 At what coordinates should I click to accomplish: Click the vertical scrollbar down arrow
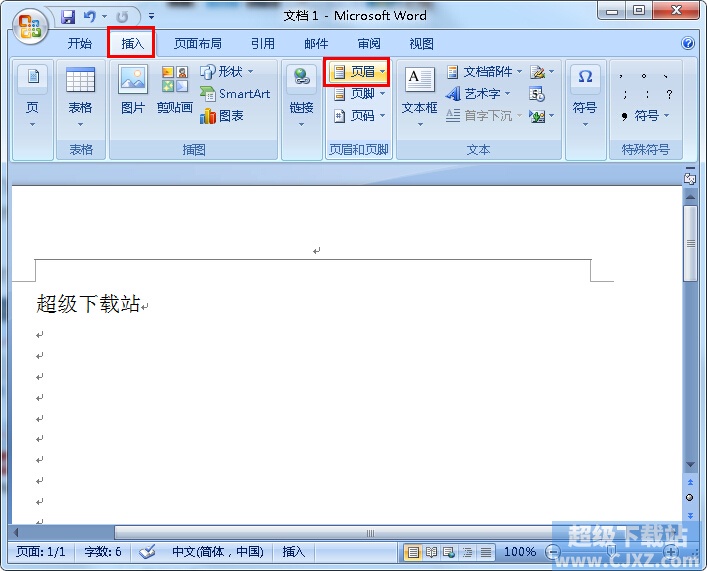(x=690, y=465)
